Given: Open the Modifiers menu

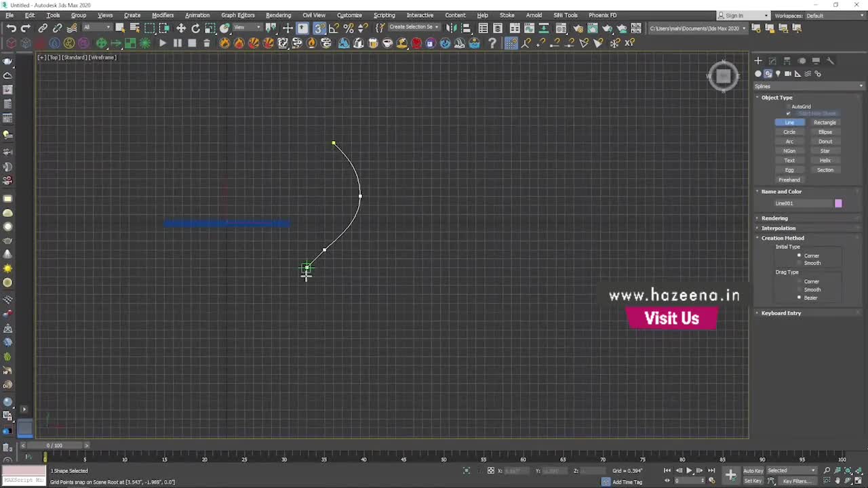Looking at the screenshot, I should pyautogui.click(x=163, y=15).
